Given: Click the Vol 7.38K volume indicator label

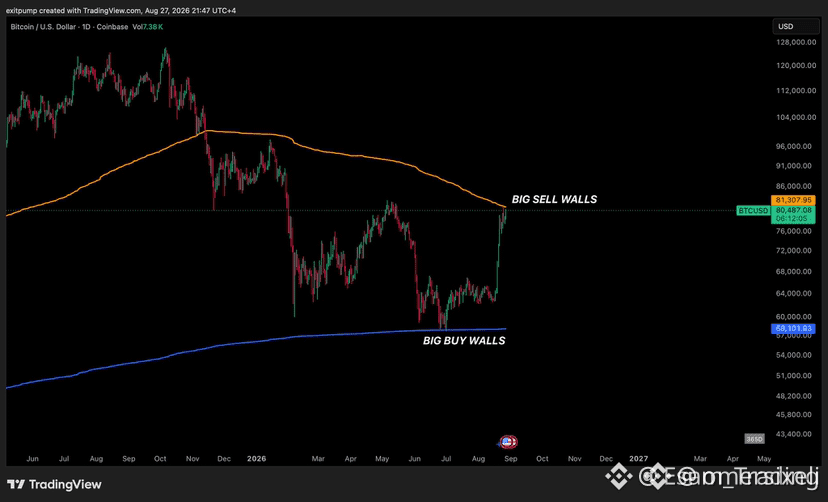Looking at the screenshot, I should [147, 26].
